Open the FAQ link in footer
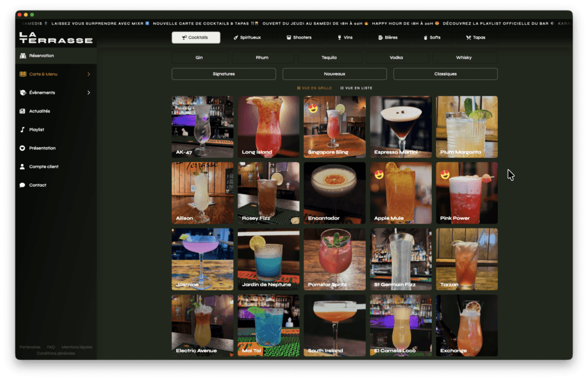Viewport: 588px width, 380px height. pos(51,347)
